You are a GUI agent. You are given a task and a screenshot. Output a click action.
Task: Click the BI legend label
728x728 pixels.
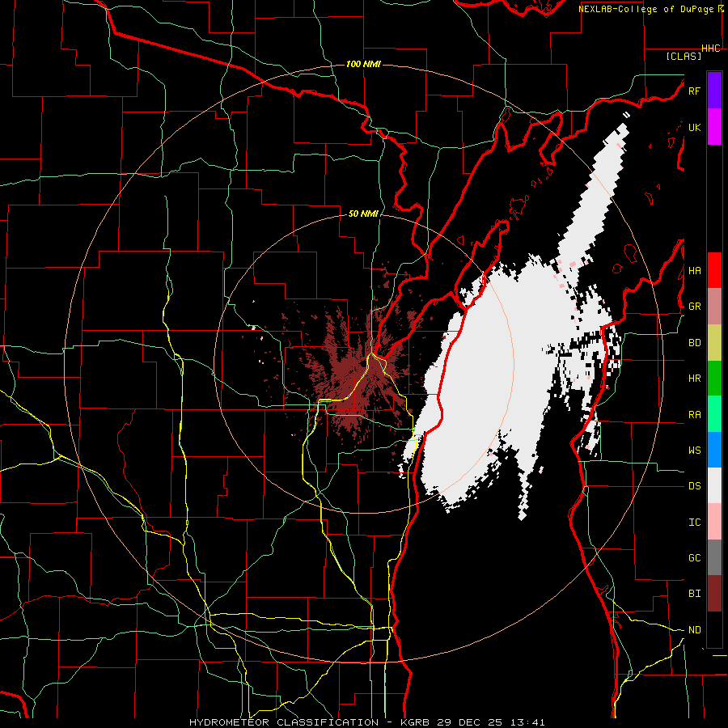[x=694, y=594]
